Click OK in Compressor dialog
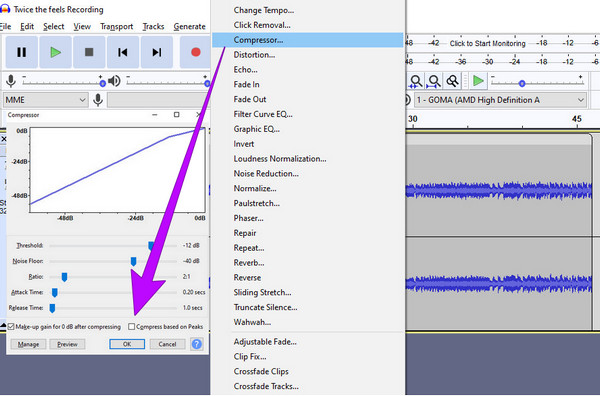This screenshot has height=396, width=600. pyautogui.click(x=127, y=344)
